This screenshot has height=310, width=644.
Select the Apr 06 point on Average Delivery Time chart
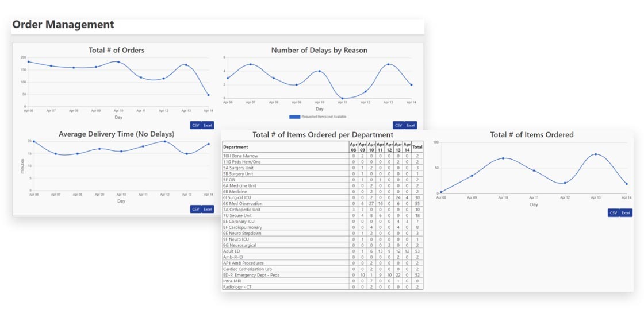(34, 141)
